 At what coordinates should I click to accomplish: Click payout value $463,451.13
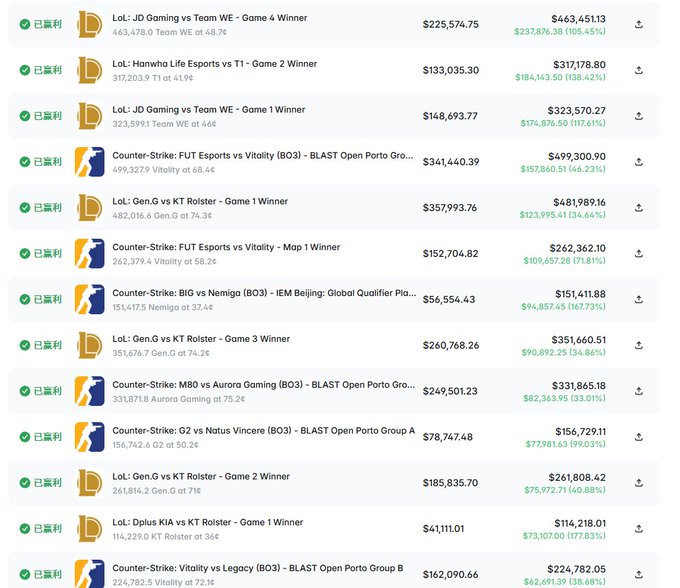[x=579, y=19]
